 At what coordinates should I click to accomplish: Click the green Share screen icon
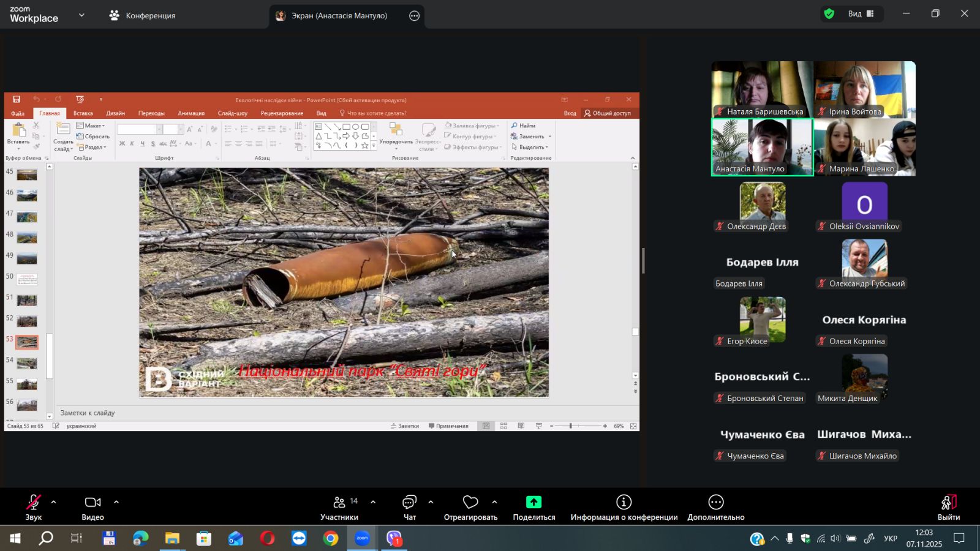[533, 503]
